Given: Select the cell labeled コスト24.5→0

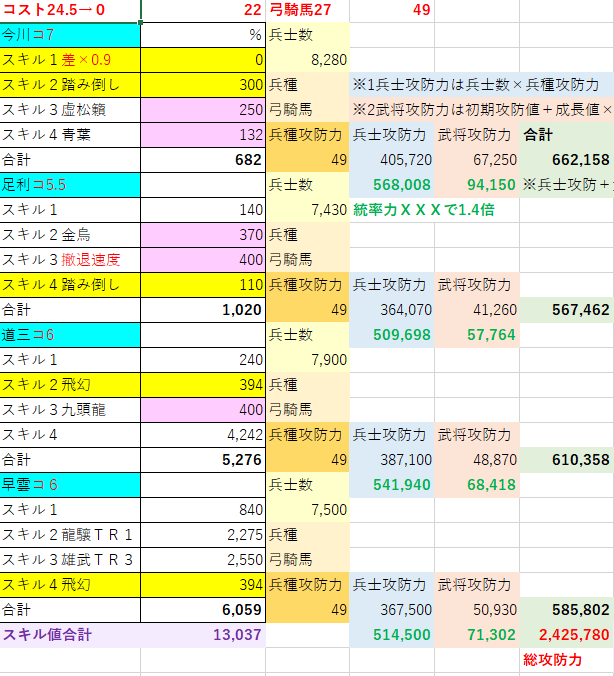Looking at the screenshot, I should point(70,10).
